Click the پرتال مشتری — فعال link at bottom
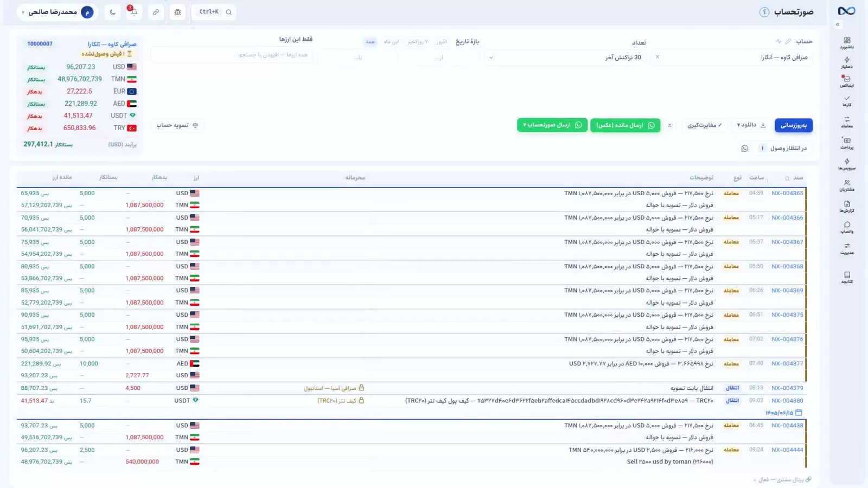The width and height of the screenshot is (868, 488). pyautogui.click(x=783, y=480)
